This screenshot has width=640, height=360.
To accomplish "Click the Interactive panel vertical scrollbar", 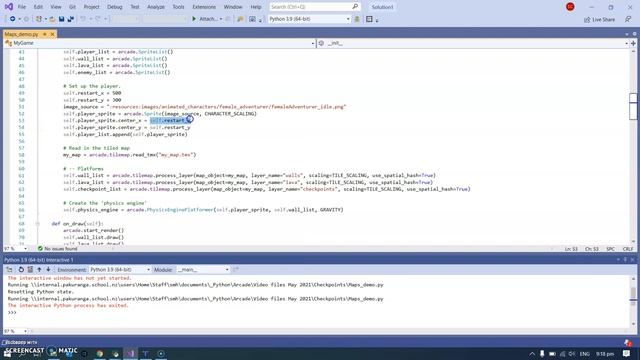I will (633, 301).
